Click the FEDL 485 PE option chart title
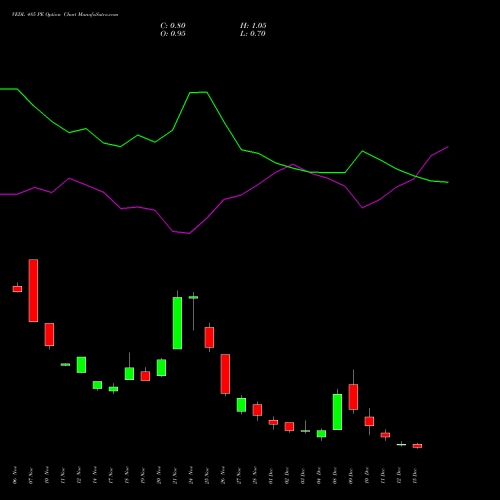500x500 pixels. [x=65, y=15]
